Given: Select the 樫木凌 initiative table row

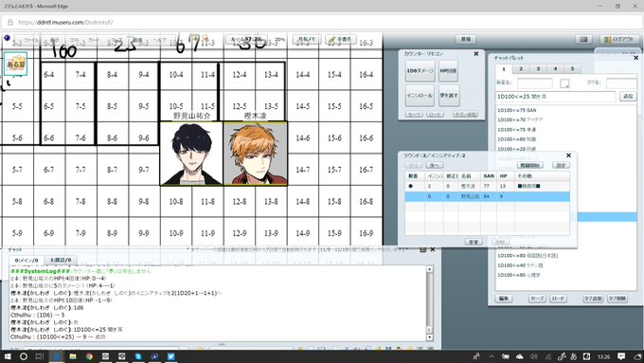Looking at the screenshot, I should [x=487, y=186].
